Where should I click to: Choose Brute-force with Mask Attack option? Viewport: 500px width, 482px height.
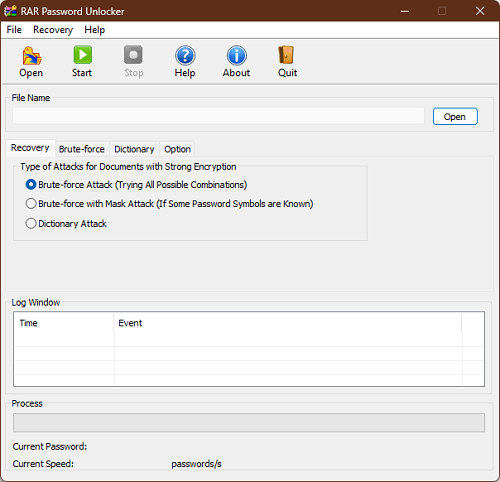pyautogui.click(x=31, y=203)
